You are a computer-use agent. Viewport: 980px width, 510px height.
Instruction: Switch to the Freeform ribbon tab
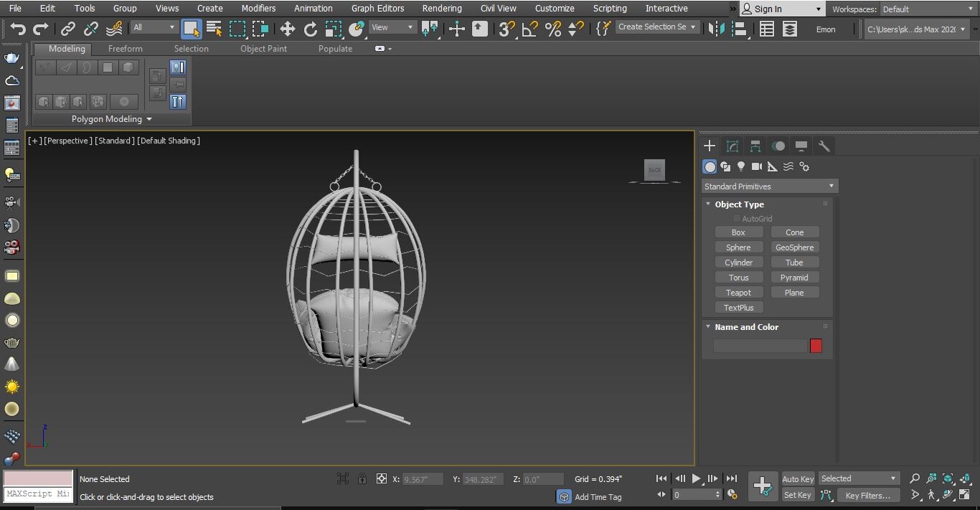click(x=126, y=48)
